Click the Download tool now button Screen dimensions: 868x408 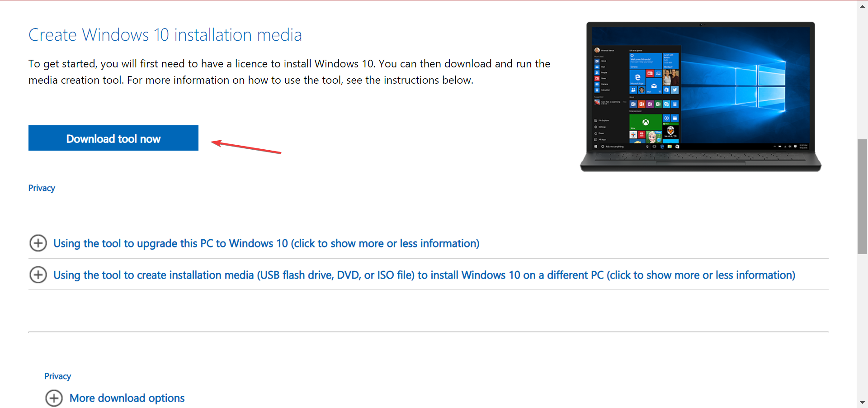pyautogui.click(x=113, y=138)
